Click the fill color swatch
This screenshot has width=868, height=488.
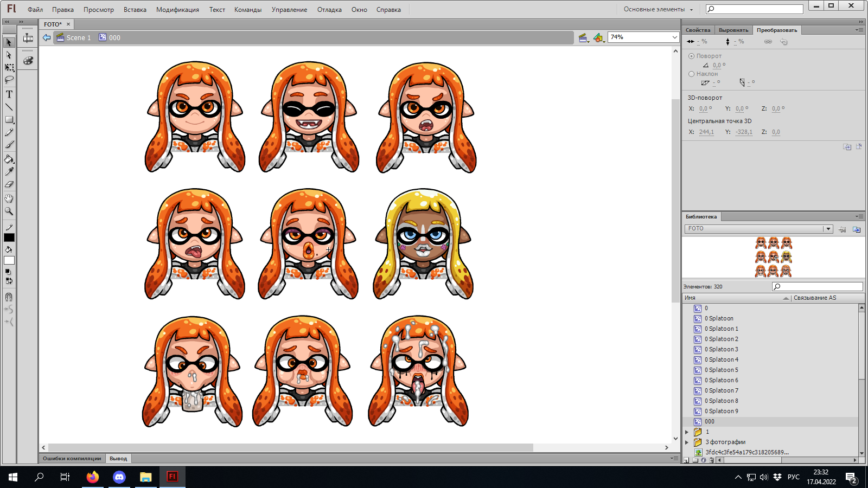pyautogui.click(x=9, y=261)
